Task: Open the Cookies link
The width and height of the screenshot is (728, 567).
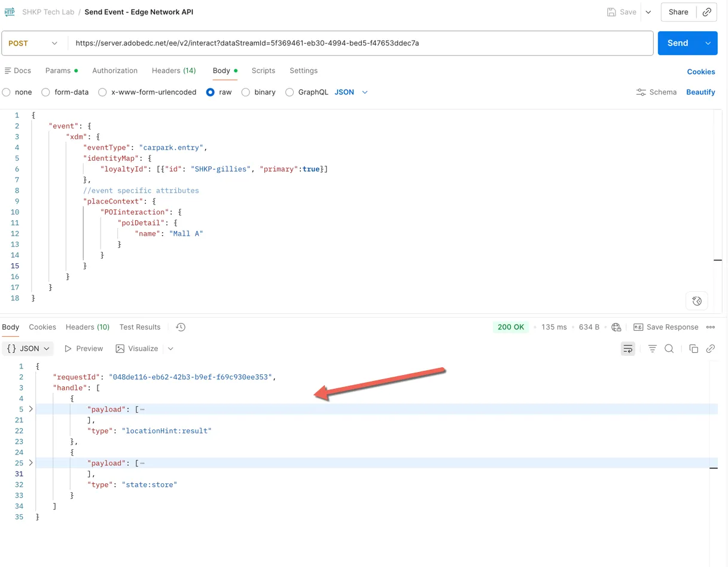Action: pyautogui.click(x=701, y=72)
